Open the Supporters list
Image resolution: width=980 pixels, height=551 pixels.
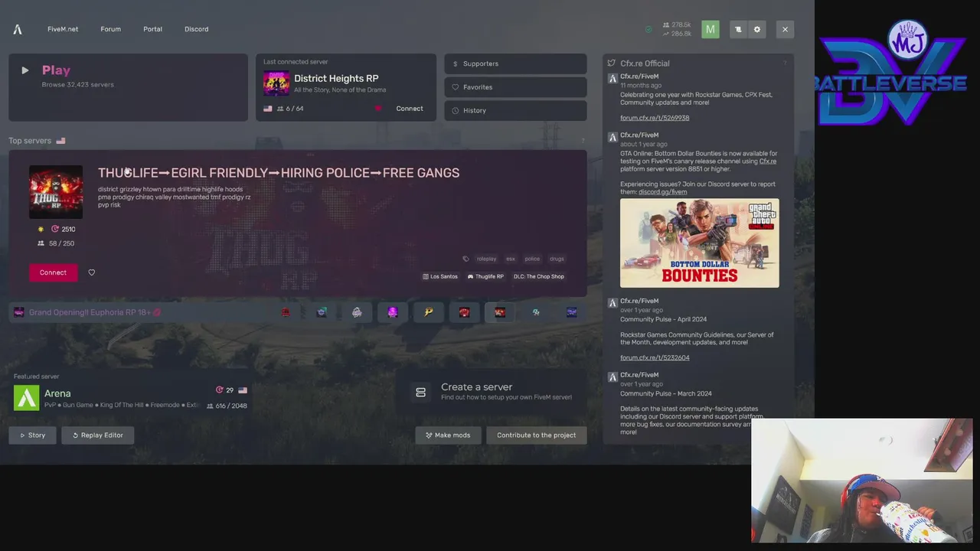click(x=515, y=64)
